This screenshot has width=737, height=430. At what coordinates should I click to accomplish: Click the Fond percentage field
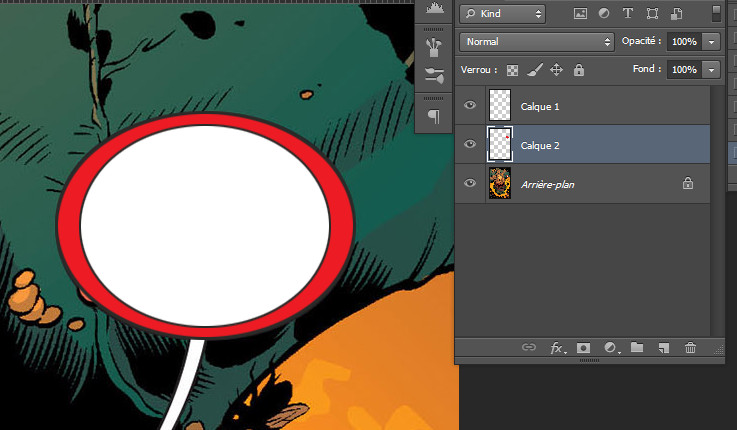684,70
